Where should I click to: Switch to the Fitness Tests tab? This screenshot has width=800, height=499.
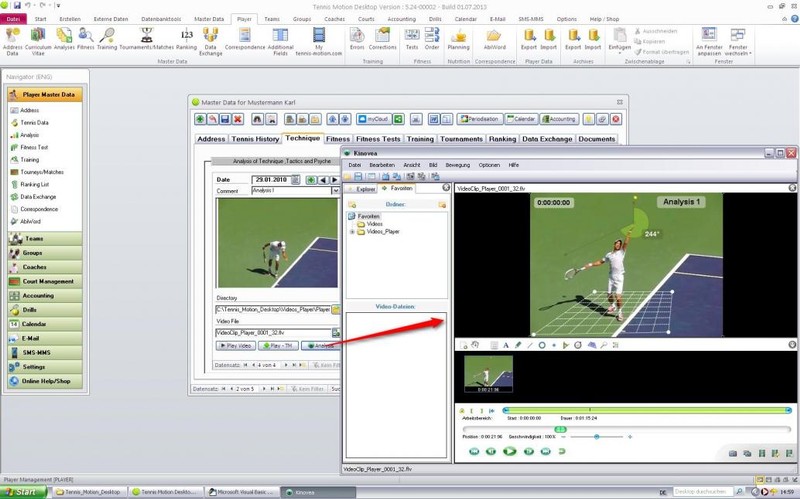pyautogui.click(x=377, y=139)
